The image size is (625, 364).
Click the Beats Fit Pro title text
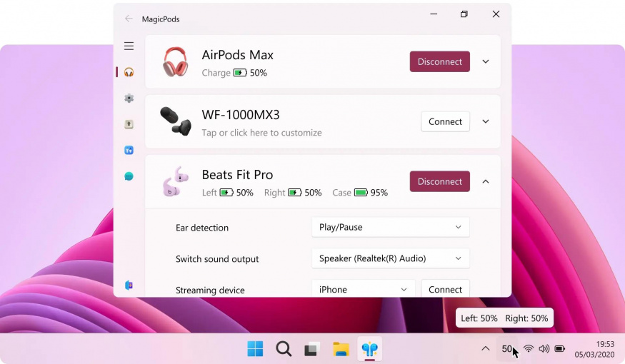click(x=237, y=174)
